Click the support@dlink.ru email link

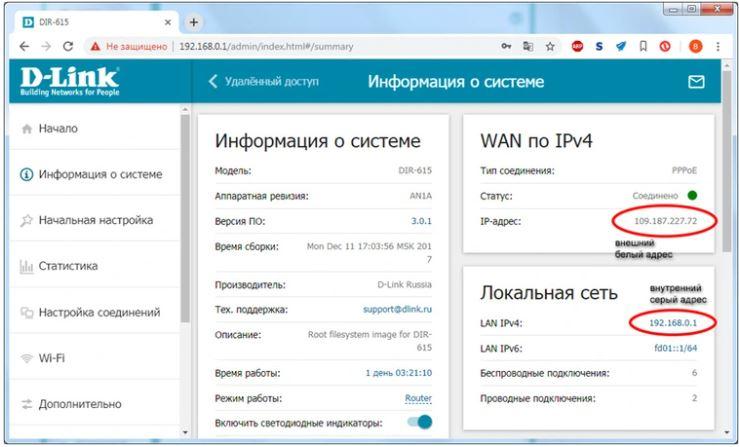tap(397, 309)
